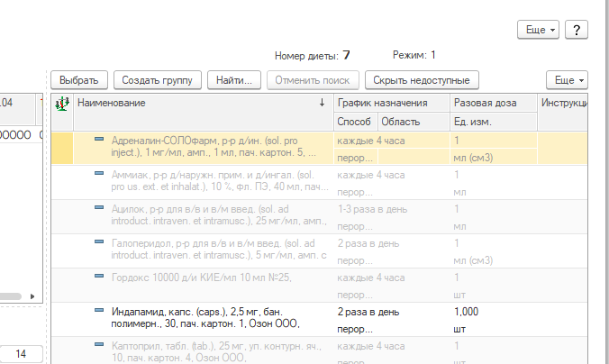Click the item icon beside Галоперидол
This screenshot has width=609, height=364.
coord(100,242)
